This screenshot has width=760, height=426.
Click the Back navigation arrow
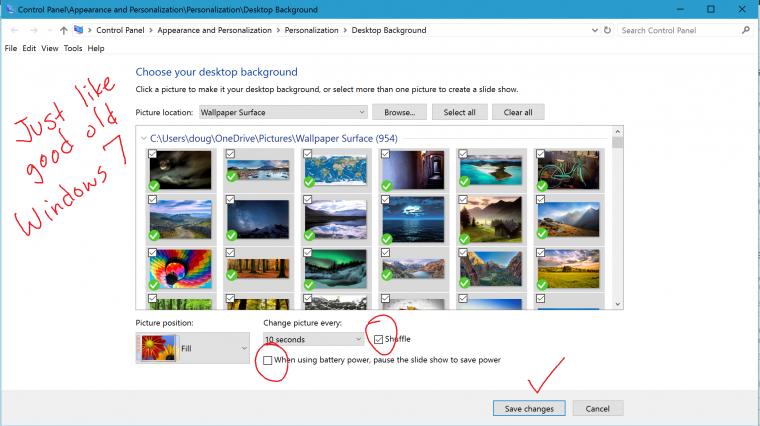[x=12, y=31]
